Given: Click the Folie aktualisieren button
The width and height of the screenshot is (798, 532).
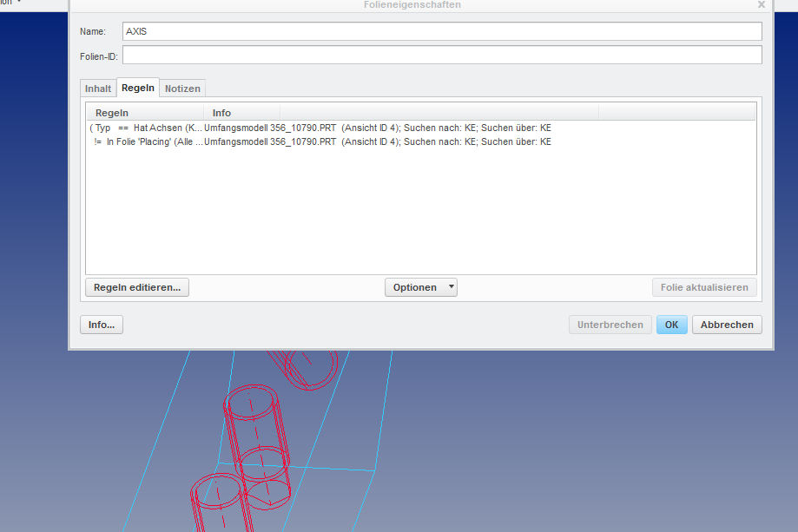Looking at the screenshot, I should 704,287.
